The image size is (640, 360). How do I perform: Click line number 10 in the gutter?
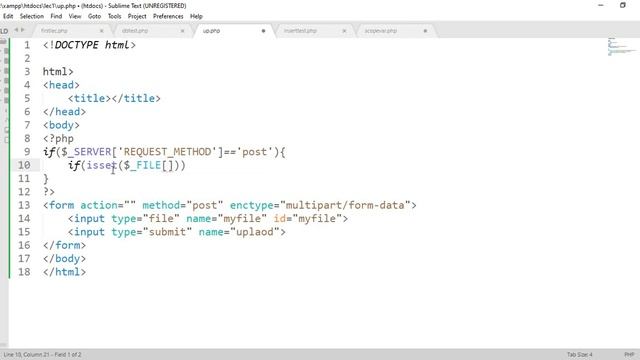tap(24, 165)
